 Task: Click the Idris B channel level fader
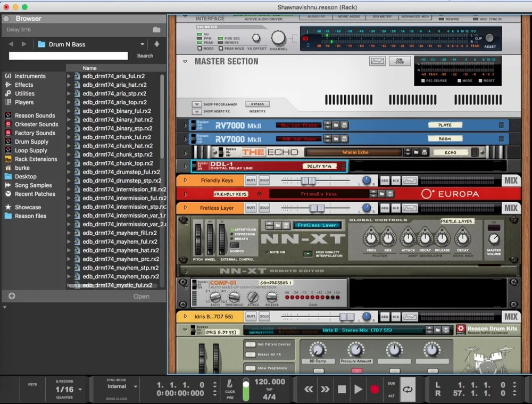(x=346, y=317)
